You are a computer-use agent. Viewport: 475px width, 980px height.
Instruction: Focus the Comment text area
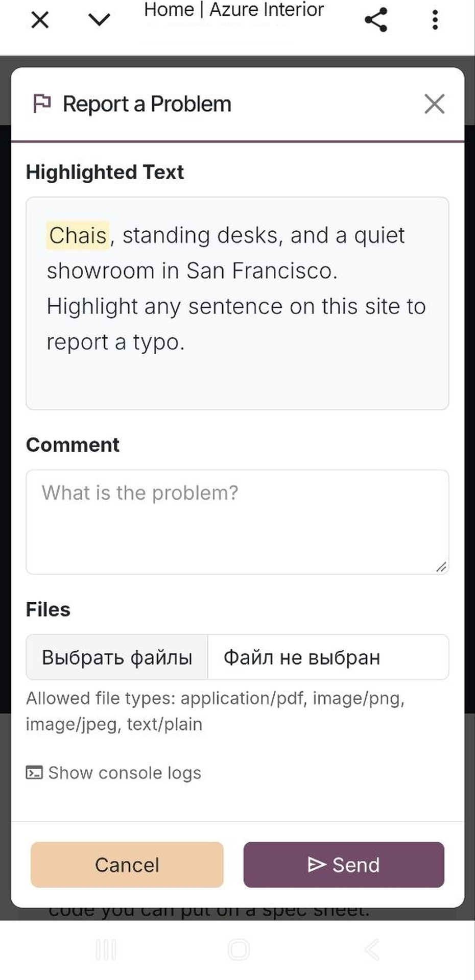(x=237, y=522)
